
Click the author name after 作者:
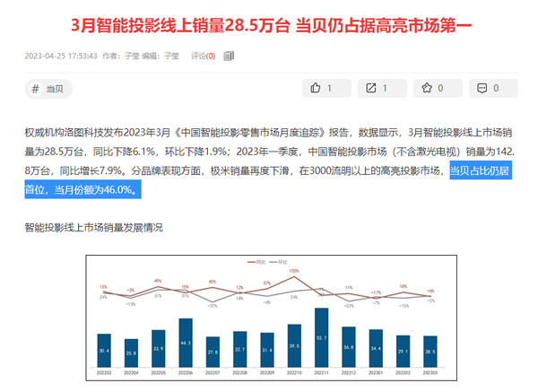tap(132, 56)
